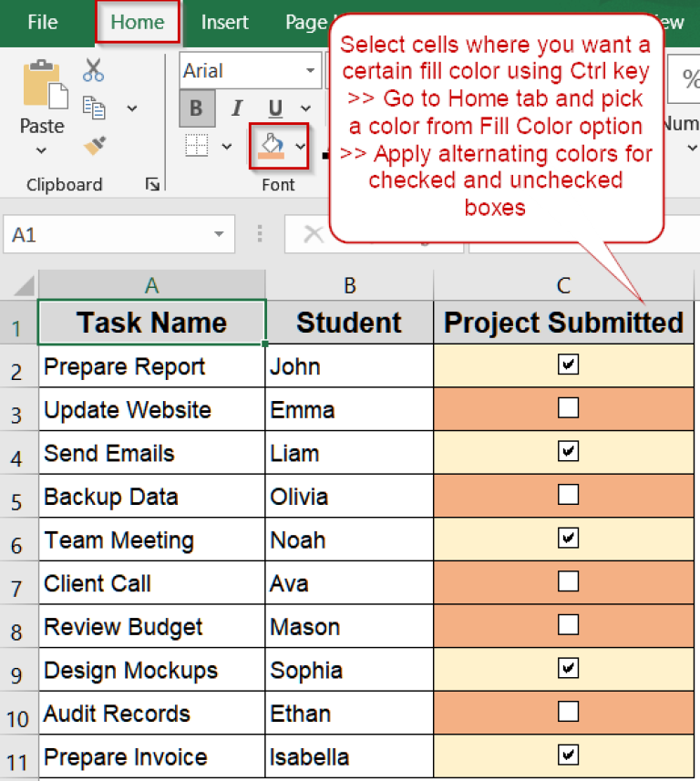Apply Italic formatting
Viewport: 700px width, 781px height.
[235, 108]
